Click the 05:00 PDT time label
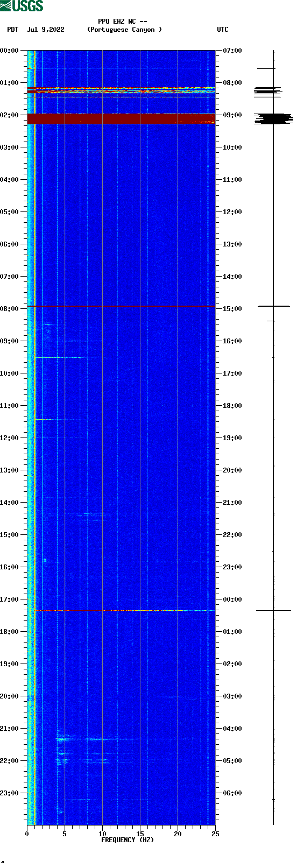This screenshot has width=297, height=868. [x=10, y=212]
